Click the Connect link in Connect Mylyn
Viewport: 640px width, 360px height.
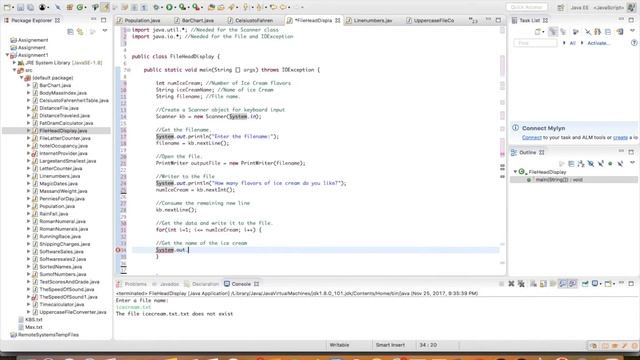click(x=531, y=138)
